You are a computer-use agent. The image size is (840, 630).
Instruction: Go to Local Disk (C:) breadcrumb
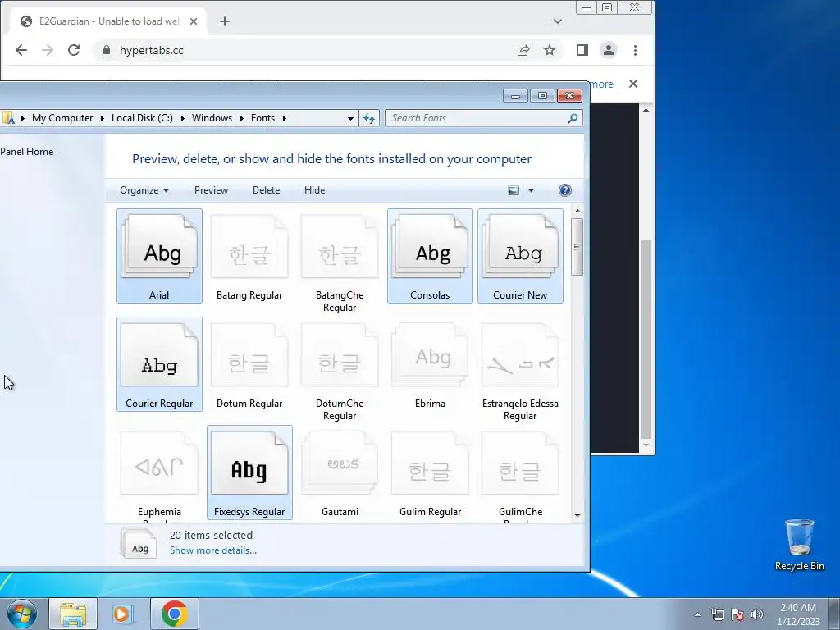tap(142, 118)
